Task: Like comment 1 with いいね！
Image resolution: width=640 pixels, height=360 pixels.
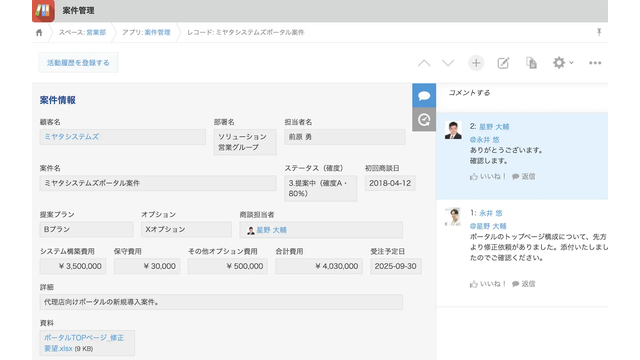Action: tap(488, 284)
